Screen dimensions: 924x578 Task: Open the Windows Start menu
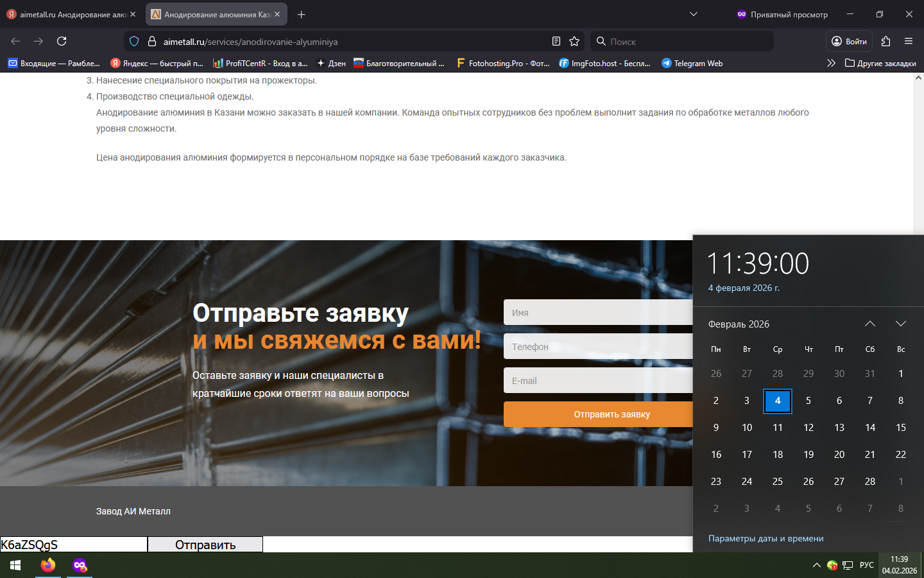15,565
